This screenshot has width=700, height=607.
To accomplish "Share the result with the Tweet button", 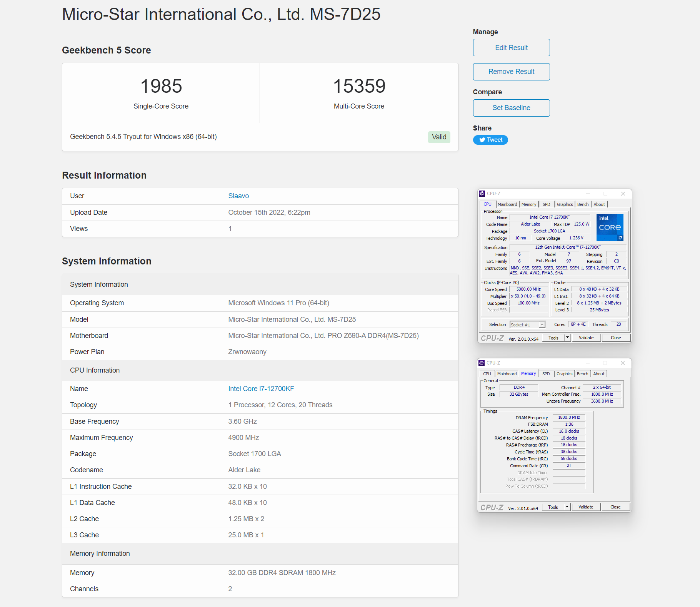I will (x=490, y=140).
